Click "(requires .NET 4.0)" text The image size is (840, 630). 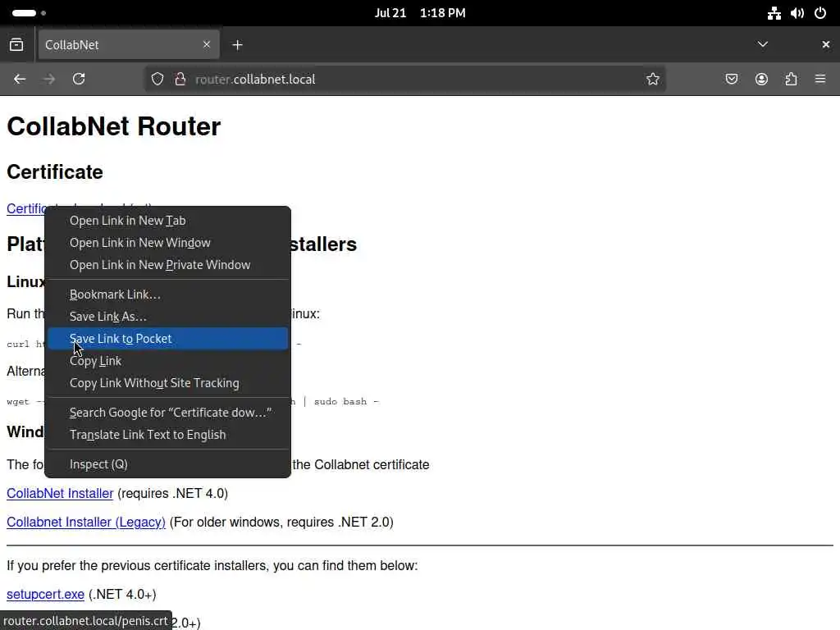(172, 493)
